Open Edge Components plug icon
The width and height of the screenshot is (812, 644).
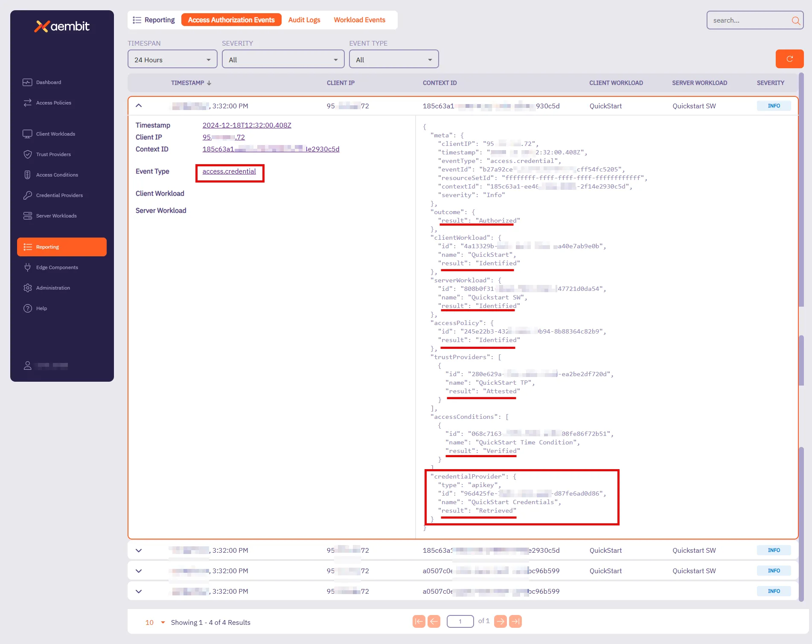27,267
